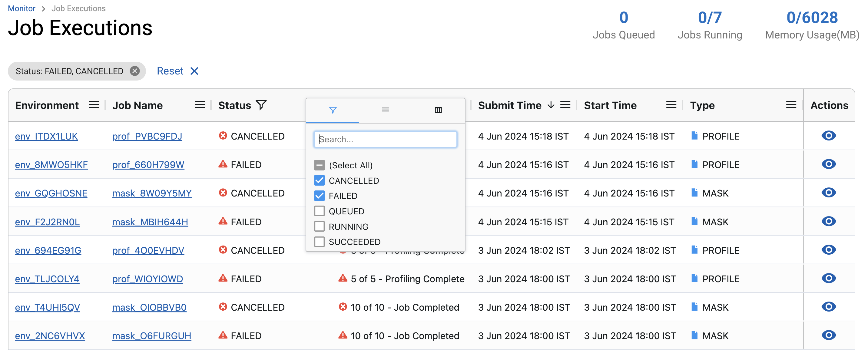Click the Submit Time descending sort arrow

(x=551, y=105)
